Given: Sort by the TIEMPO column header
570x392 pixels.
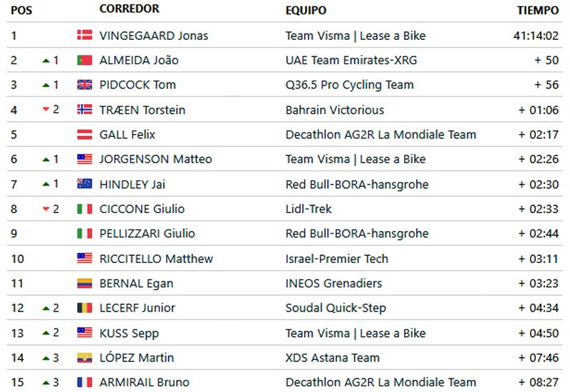Looking at the screenshot, I should pyautogui.click(x=538, y=10).
